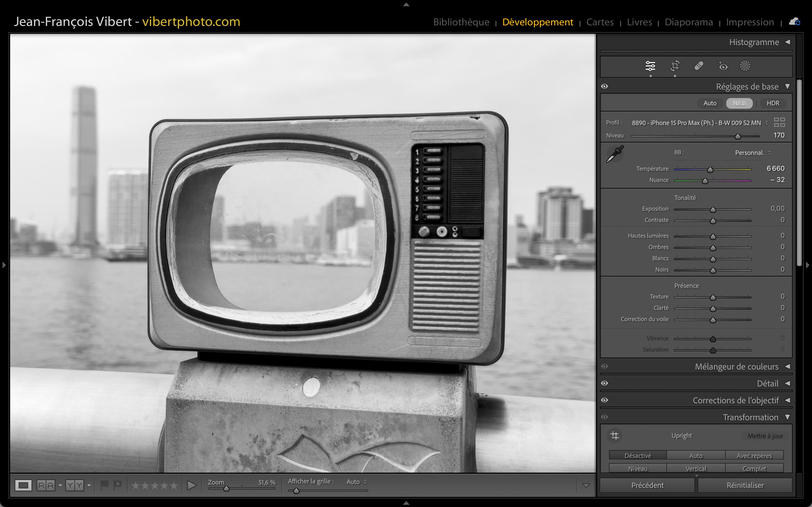Toggle visibility of the Détail panel
This screenshot has width=812, height=507.
(x=605, y=383)
